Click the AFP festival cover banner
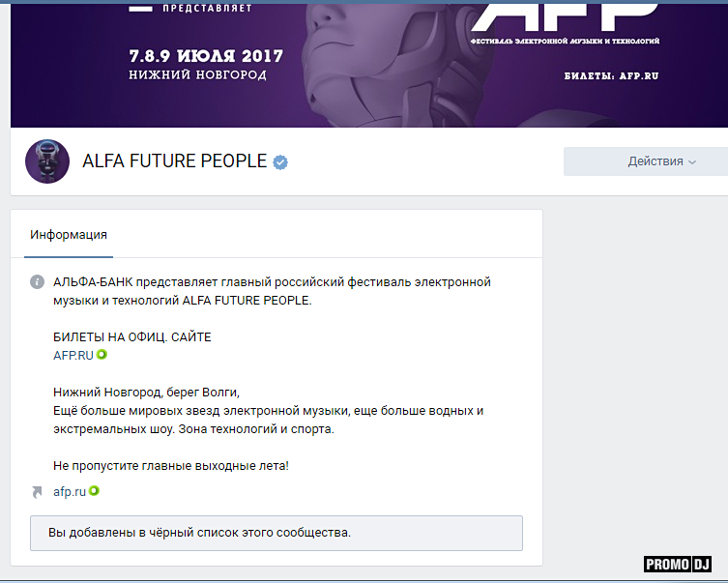This screenshot has width=728, height=583. pos(369,66)
